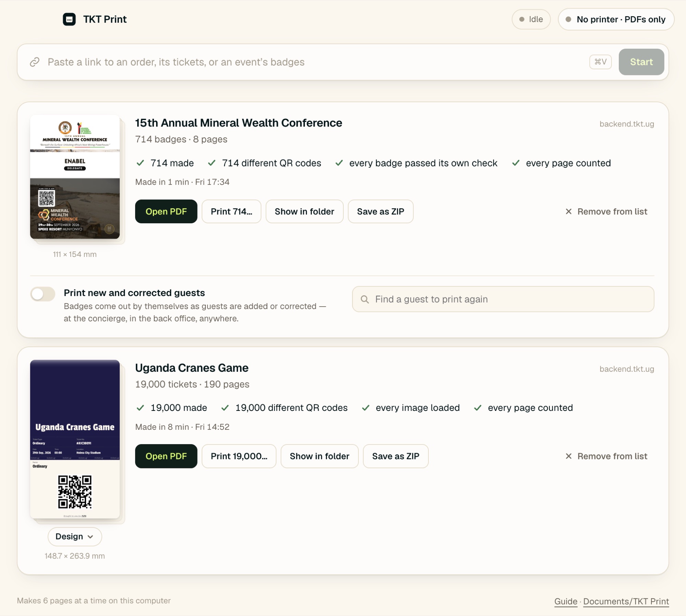Click the search magnifier in guest finder

365,299
